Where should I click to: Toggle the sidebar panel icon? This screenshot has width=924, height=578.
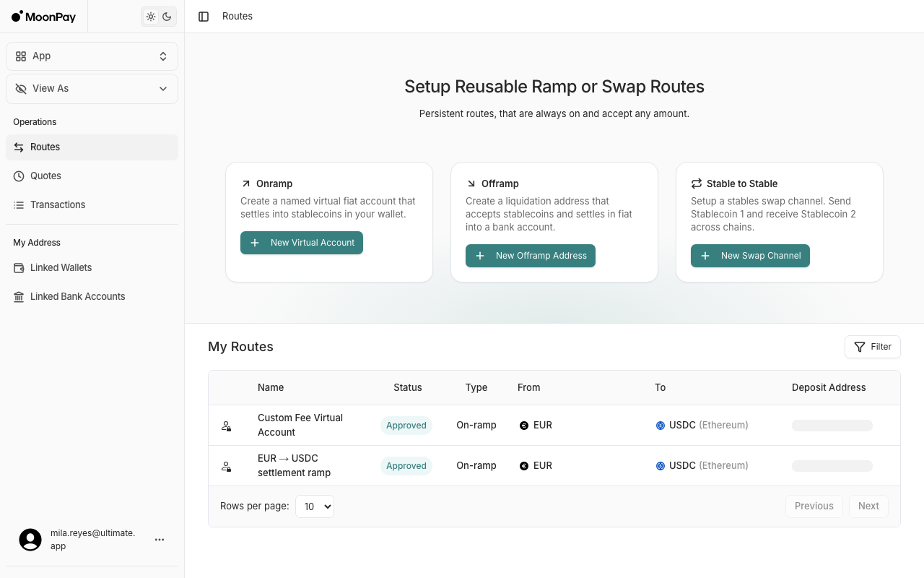coord(204,17)
